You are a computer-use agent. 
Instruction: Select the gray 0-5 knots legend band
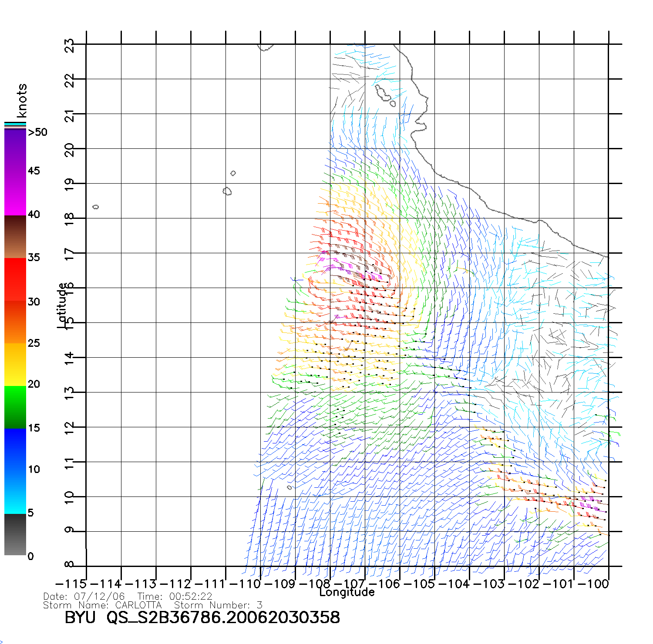coord(15,535)
